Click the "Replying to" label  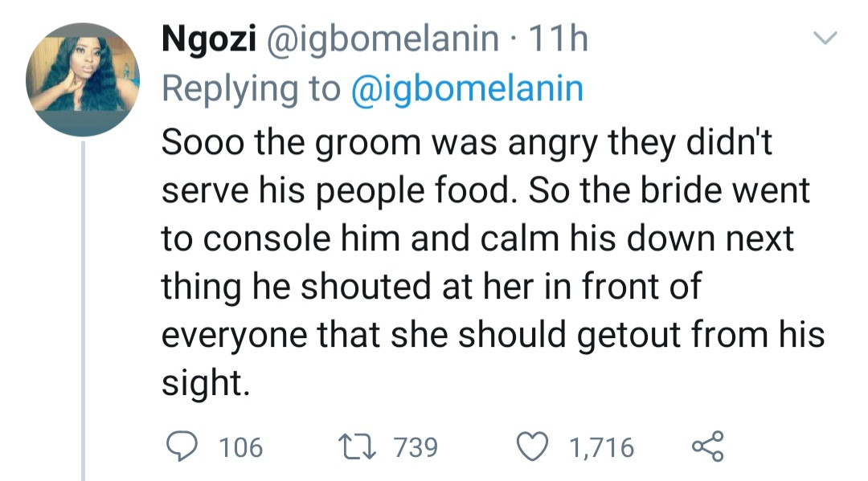tap(251, 88)
